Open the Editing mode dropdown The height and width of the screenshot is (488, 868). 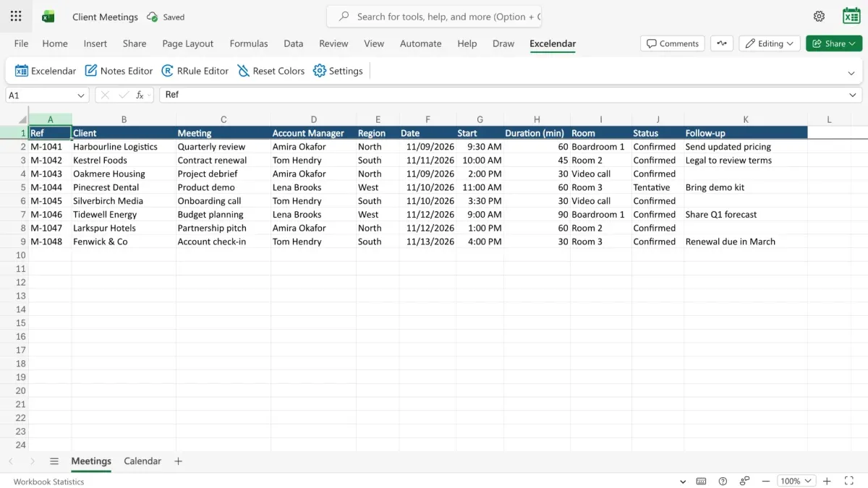click(770, 43)
